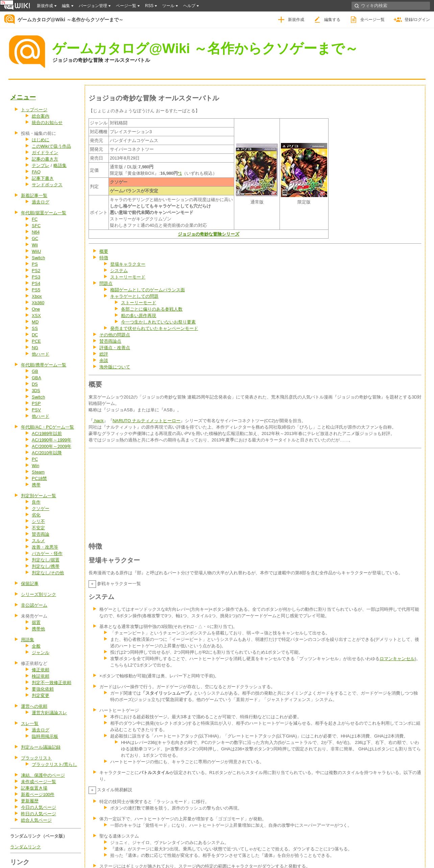Click the メニュー heading link

(x=23, y=97)
